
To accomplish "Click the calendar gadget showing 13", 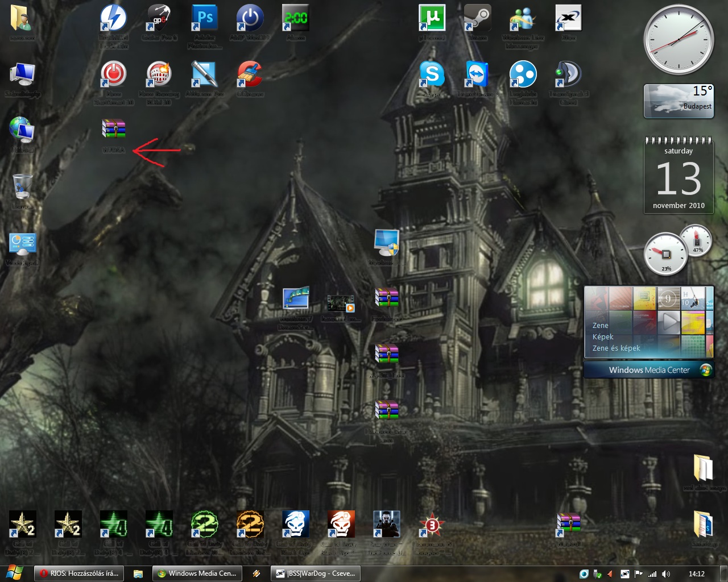I will 679,175.
